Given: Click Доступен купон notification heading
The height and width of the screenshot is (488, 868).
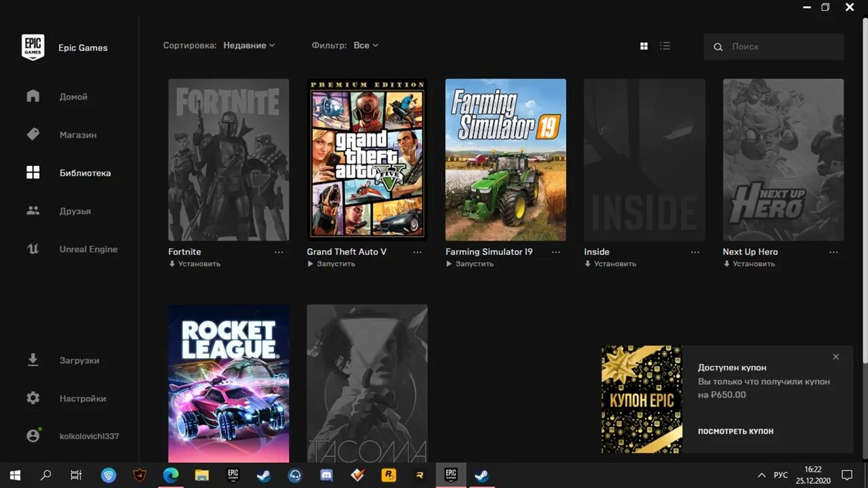Looking at the screenshot, I should click(732, 367).
